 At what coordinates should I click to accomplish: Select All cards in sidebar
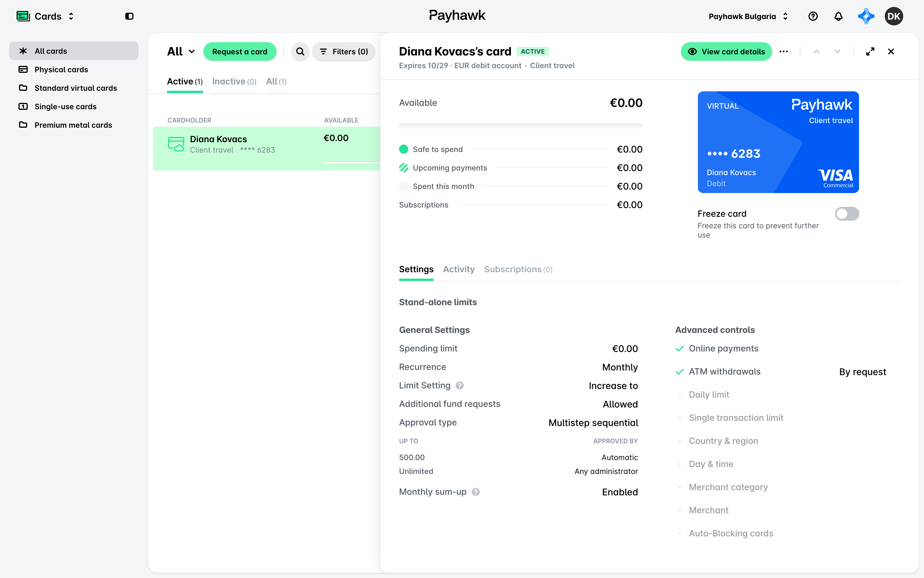(x=74, y=51)
